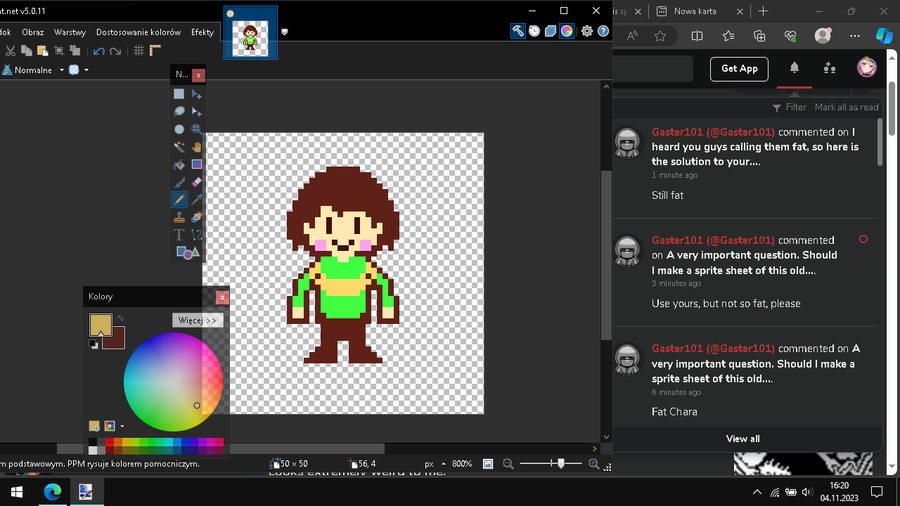Select the Pencil tool
This screenshot has height=506, width=900.
179,200
